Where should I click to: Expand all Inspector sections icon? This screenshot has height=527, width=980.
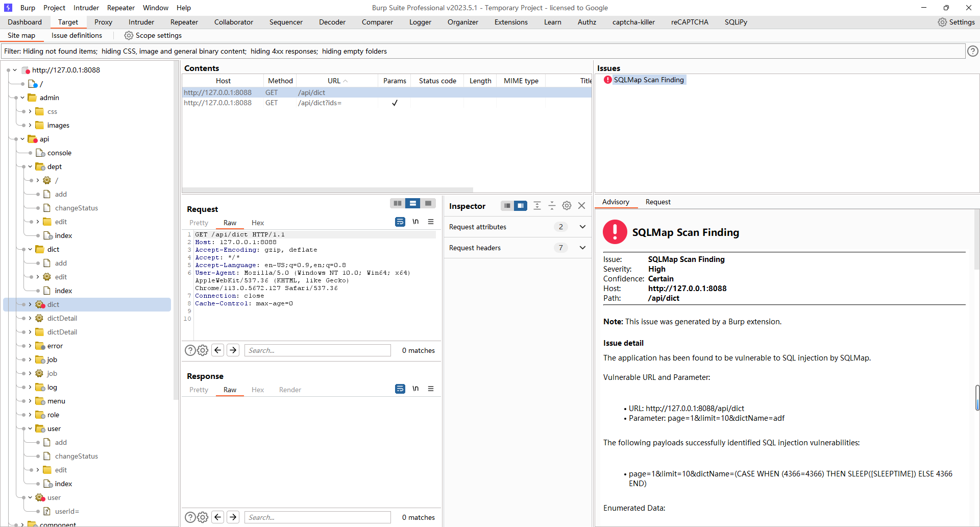click(537, 206)
